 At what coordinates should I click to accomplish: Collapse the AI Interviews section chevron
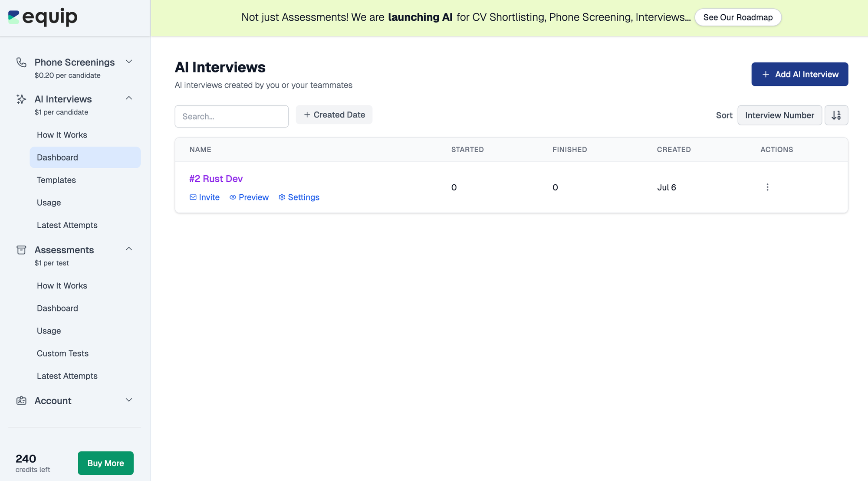coord(129,98)
